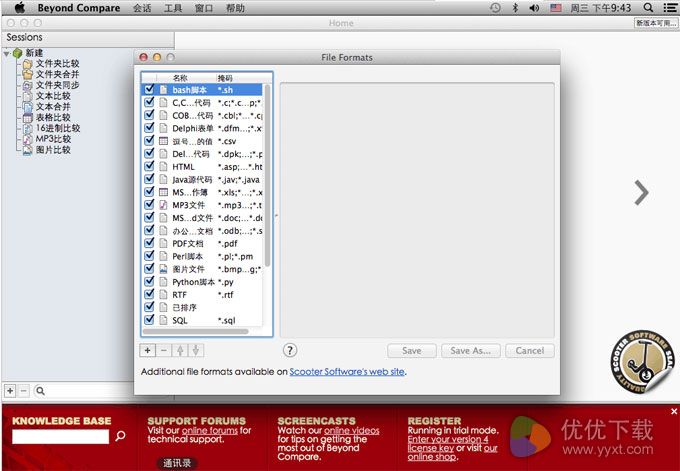Image resolution: width=680 pixels, height=471 pixels.
Task: Open the online videos link
Action: click(352, 431)
